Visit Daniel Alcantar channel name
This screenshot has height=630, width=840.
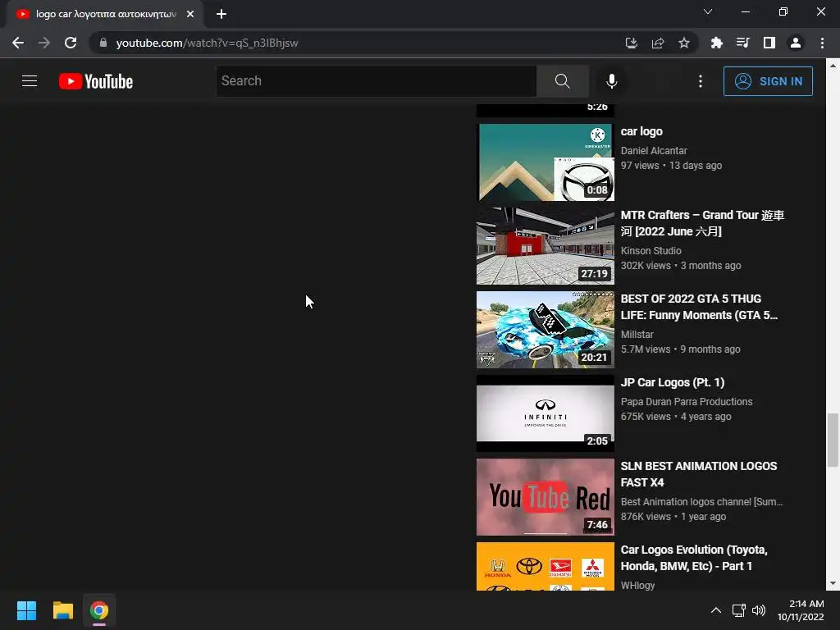tap(654, 151)
